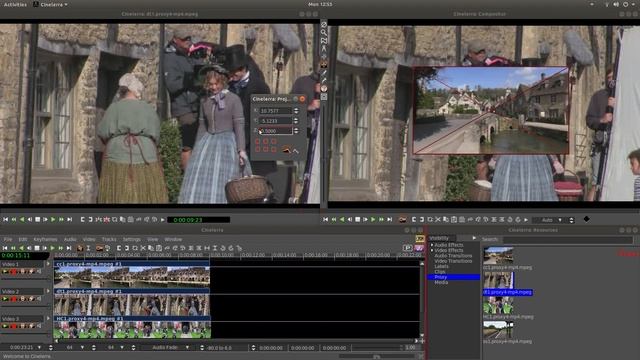Set out-point in the Viewer toolbar

[x=91, y=220]
